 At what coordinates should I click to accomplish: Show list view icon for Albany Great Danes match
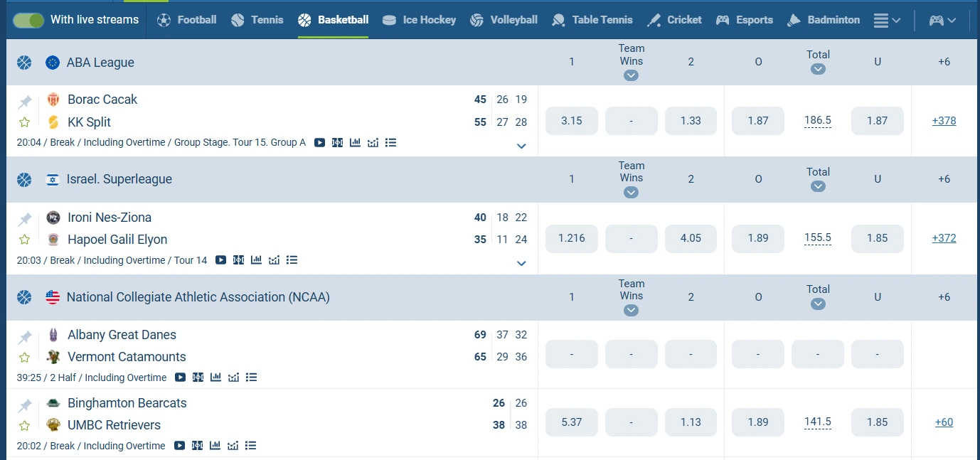click(x=251, y=378)
